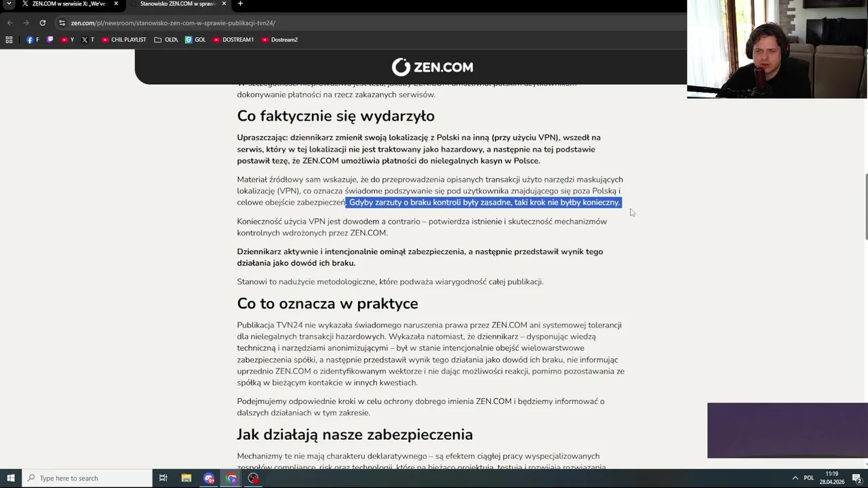Open the CHIL PLAYLIST bookmark
The height and width of the screenshot is (488, 868).
124,40
